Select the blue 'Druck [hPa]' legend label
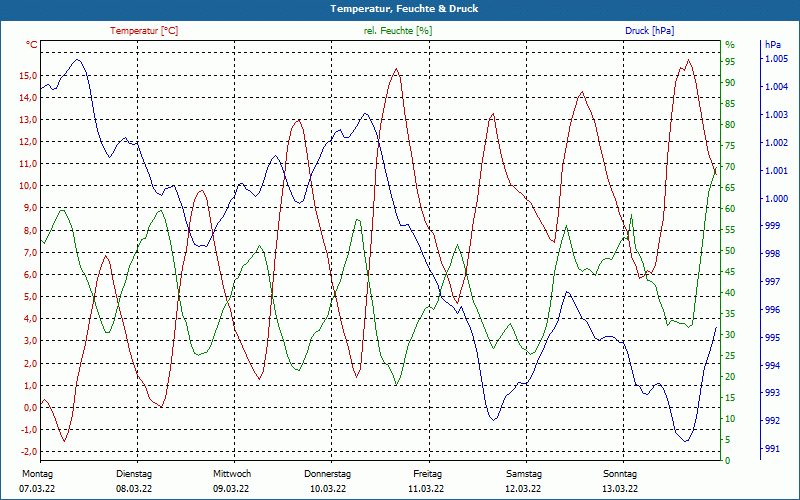Viewport: 800px width, 500px height. [650, 31]
